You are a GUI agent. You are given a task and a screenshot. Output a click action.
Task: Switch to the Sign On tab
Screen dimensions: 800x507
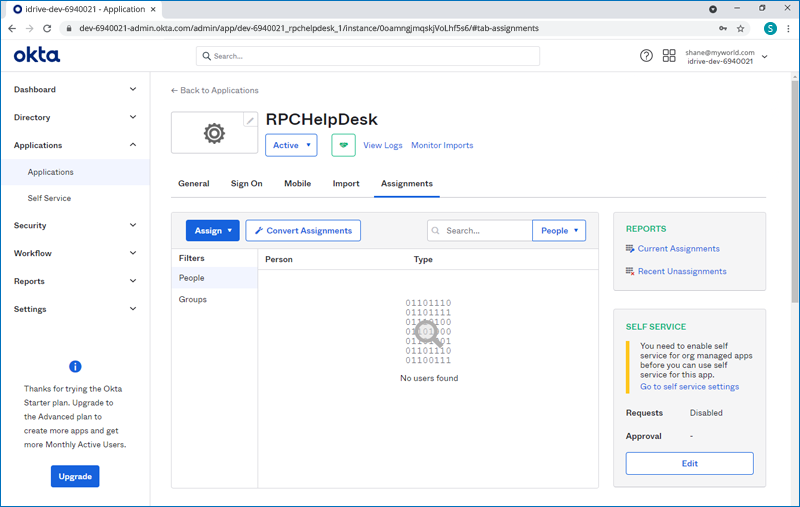click(246, 184)
